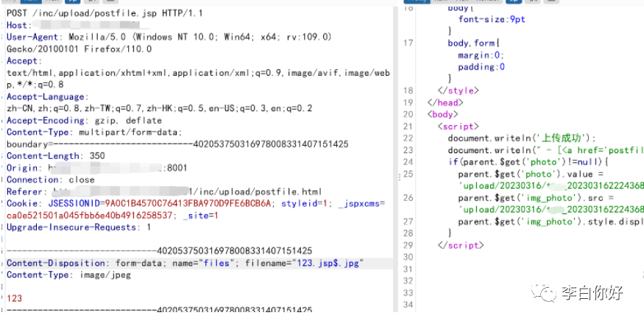
Task: Select the _jspxcms cookie name
Action: 360,204
